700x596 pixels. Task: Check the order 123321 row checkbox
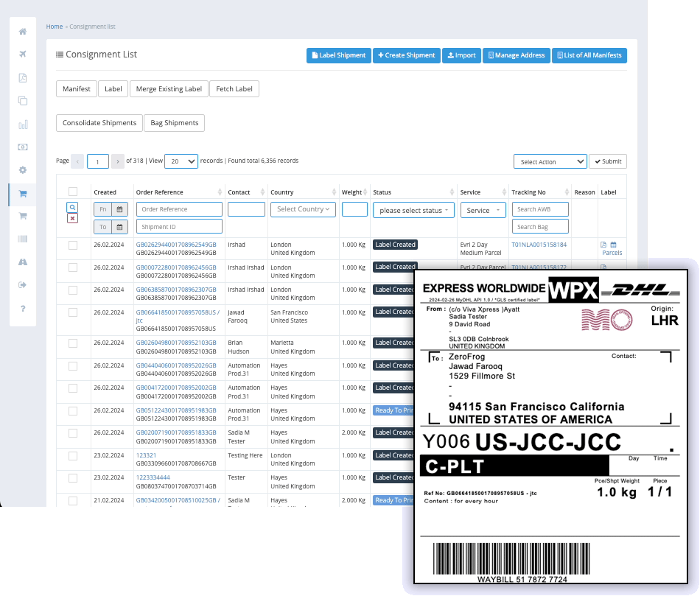pos(73,456)
